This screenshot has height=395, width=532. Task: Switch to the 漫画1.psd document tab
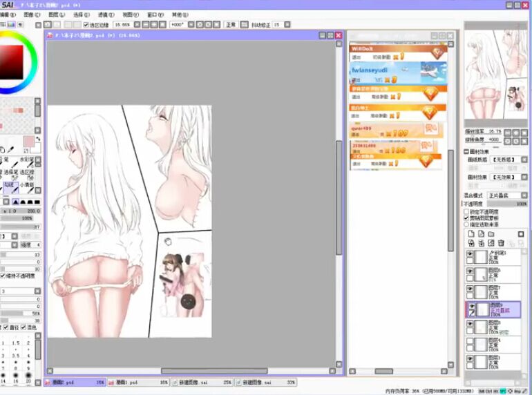(x=139, y=382)
